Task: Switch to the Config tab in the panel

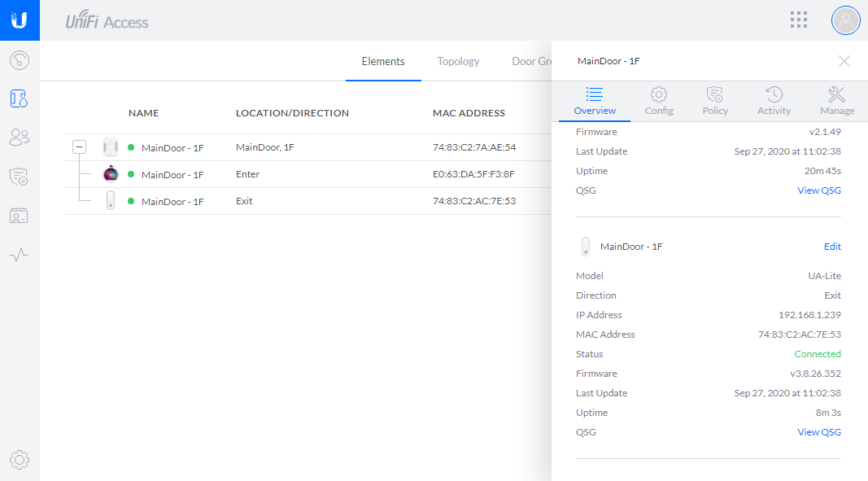Action: tap(659, 102)
